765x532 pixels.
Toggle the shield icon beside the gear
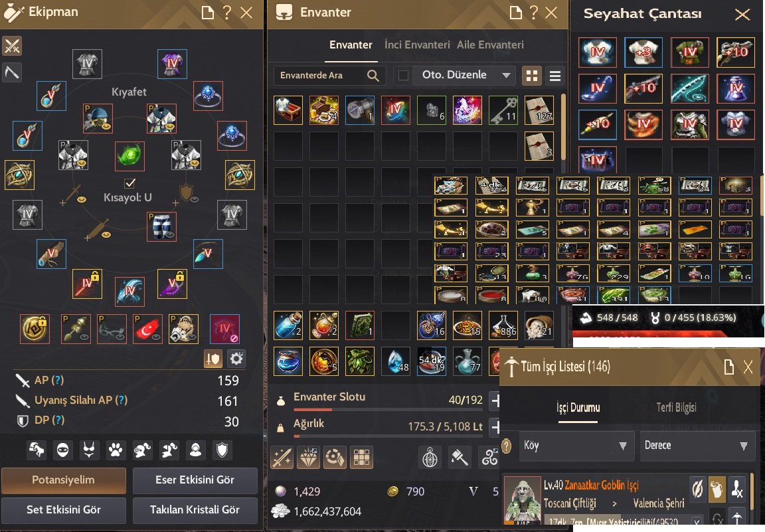(x=212, y=359)
